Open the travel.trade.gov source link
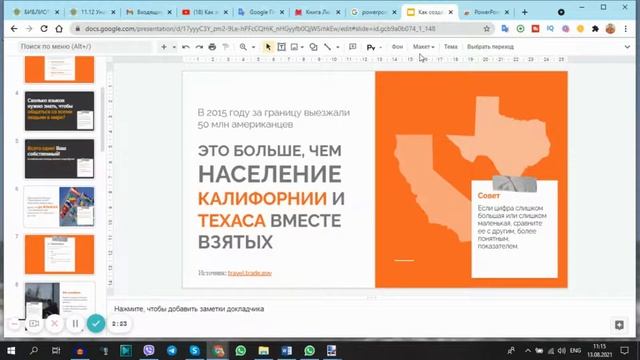640x360 pixels. click(249, 273)
